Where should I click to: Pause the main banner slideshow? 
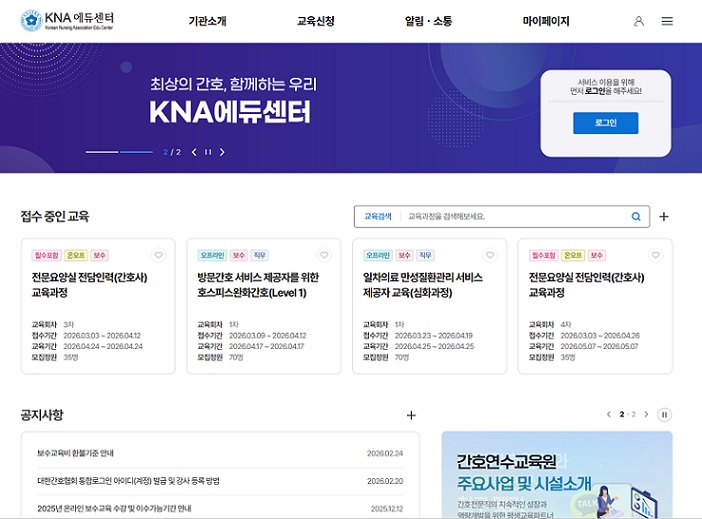coord(208,152)
